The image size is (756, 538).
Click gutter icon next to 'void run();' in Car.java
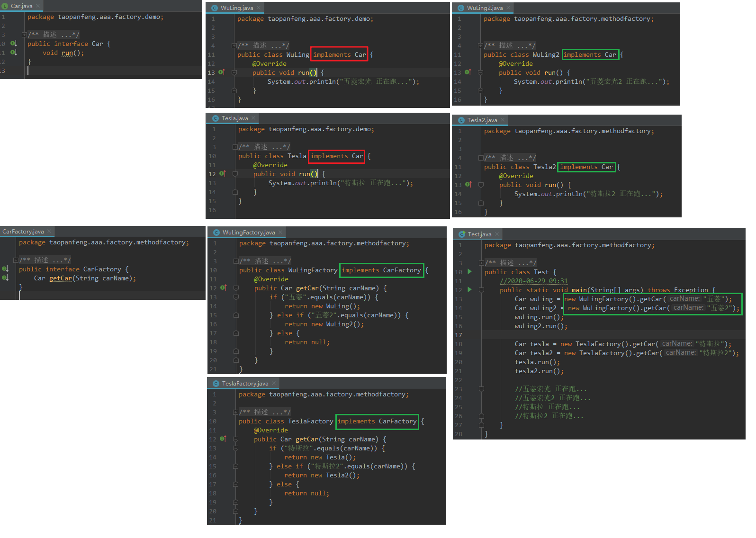pyautogui.click(x=14, y=53)
